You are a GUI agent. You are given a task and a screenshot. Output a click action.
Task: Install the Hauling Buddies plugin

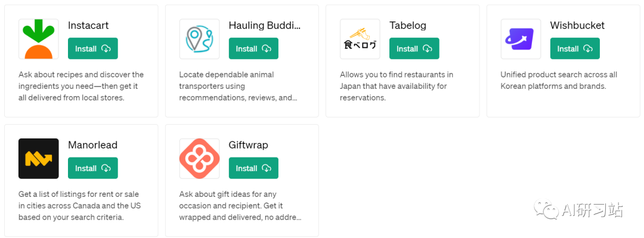point(253,48)
